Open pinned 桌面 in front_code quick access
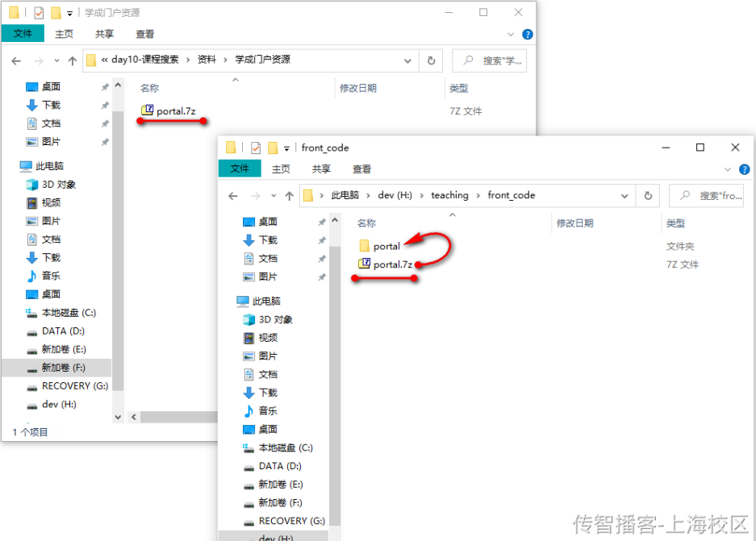 click(261, 222)
